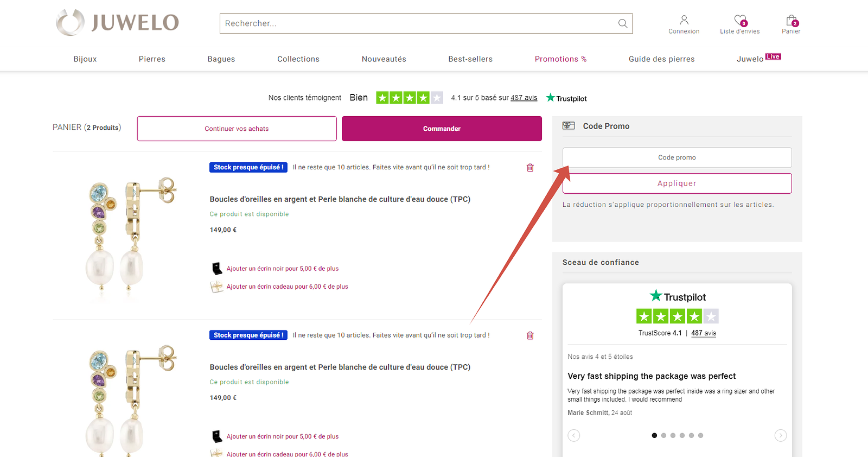Go to Nouveautés
This screenshot has width=868, height=457.
coord(384,59)
